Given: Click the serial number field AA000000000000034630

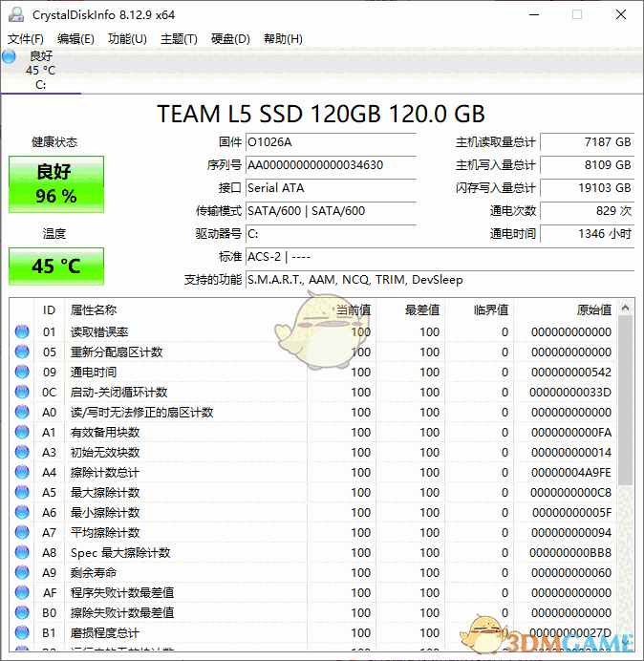Looking at the screenshot, I should click(331, 165).
